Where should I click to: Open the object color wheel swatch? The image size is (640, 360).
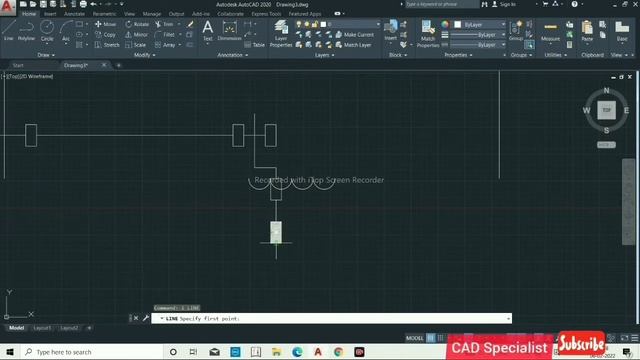click(x=445, y=24)
